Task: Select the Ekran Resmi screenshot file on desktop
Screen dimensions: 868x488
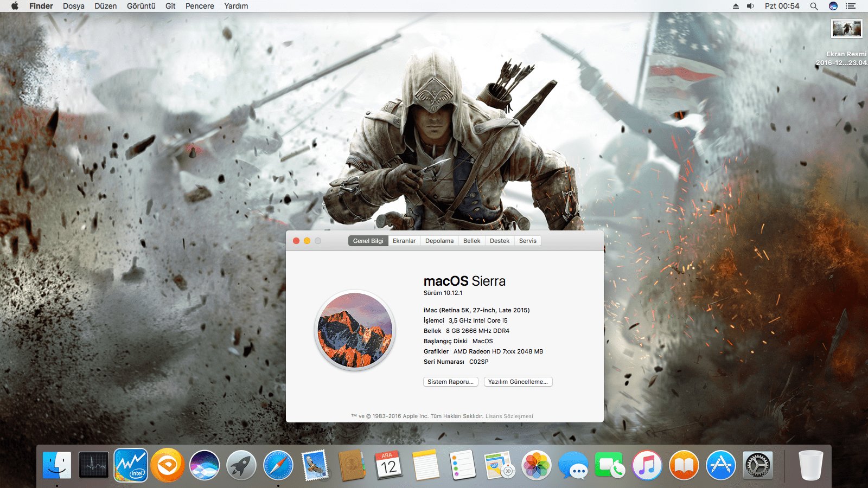Action: point(846,29)
